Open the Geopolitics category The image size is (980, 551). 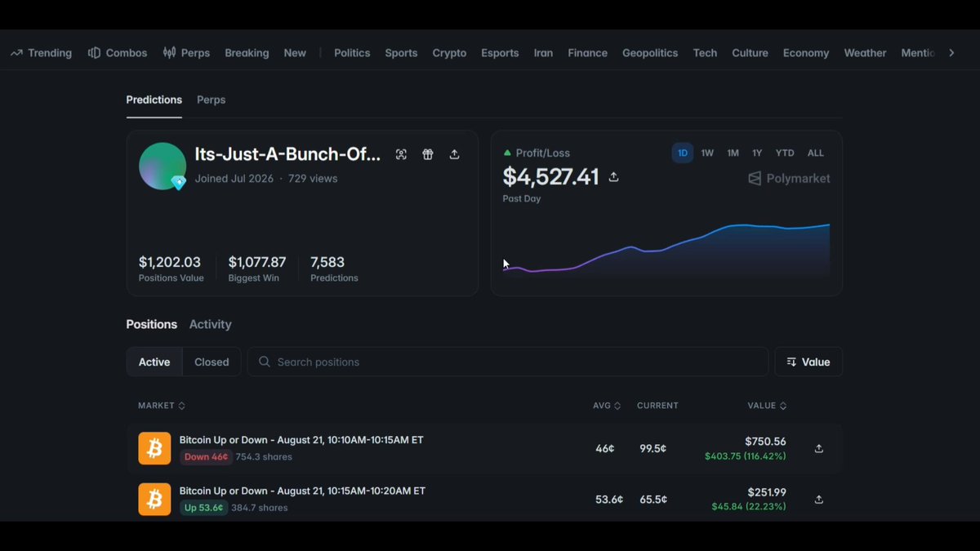tap(650, 53)
